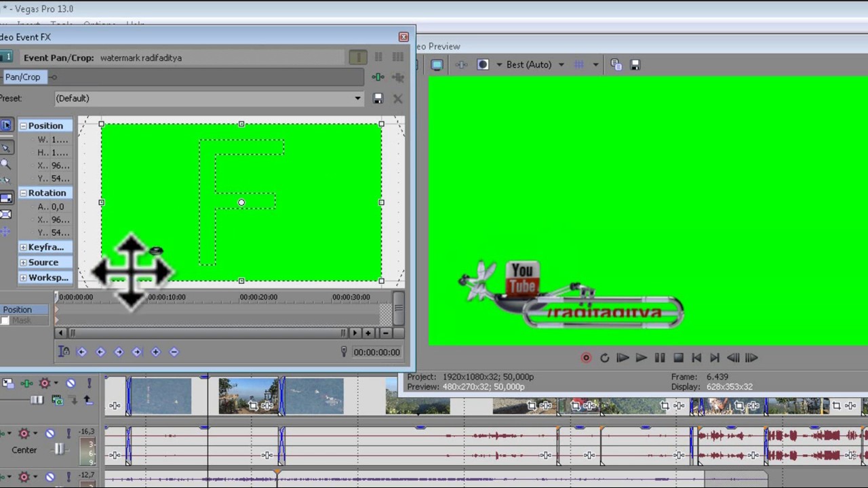Step to previous frame in Video Preview
This screenshot has height=488, width=868.
[733, 358]
